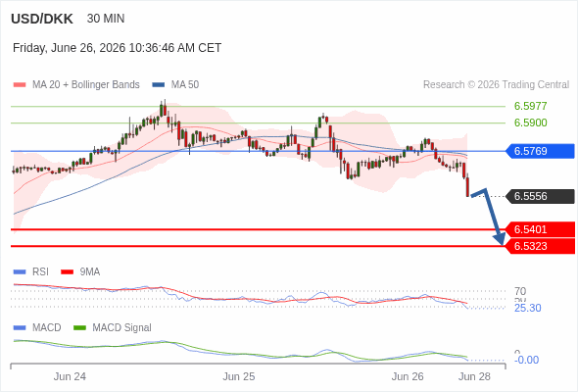
Task: Click the red 6.5401 support price tag
Action: click(541, 229)
